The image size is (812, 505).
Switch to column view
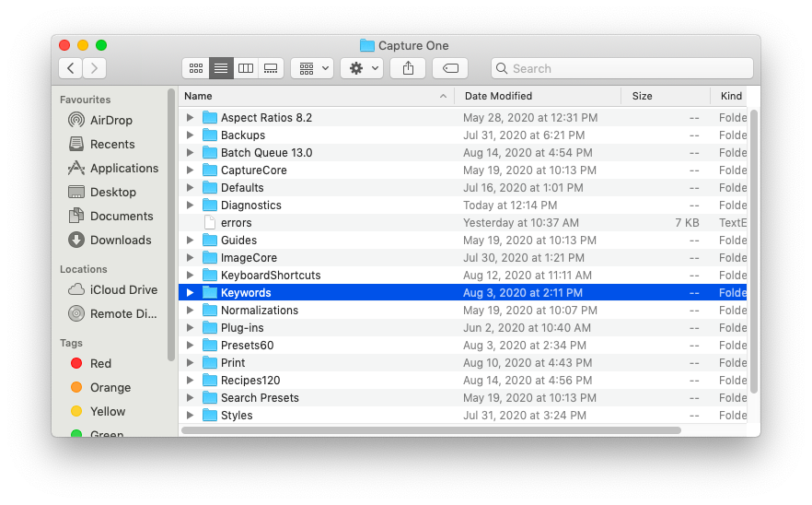246,68
